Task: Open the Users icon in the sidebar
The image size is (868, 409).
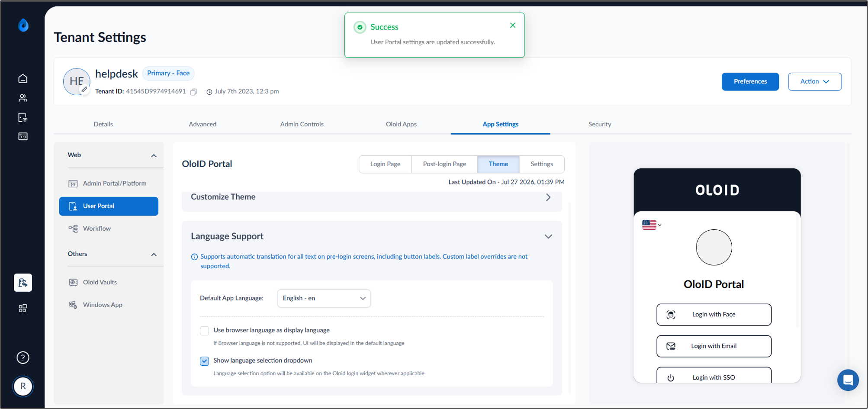Action: 23,98
